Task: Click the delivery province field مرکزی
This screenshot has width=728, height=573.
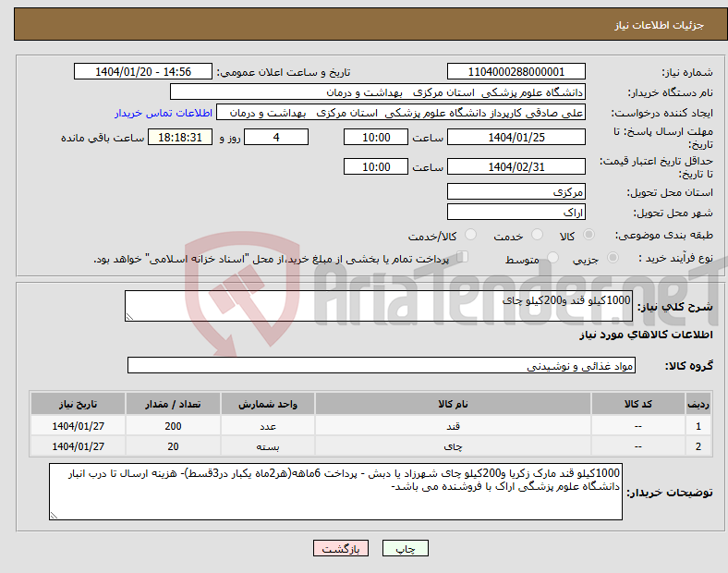Action: pos(516,192)
